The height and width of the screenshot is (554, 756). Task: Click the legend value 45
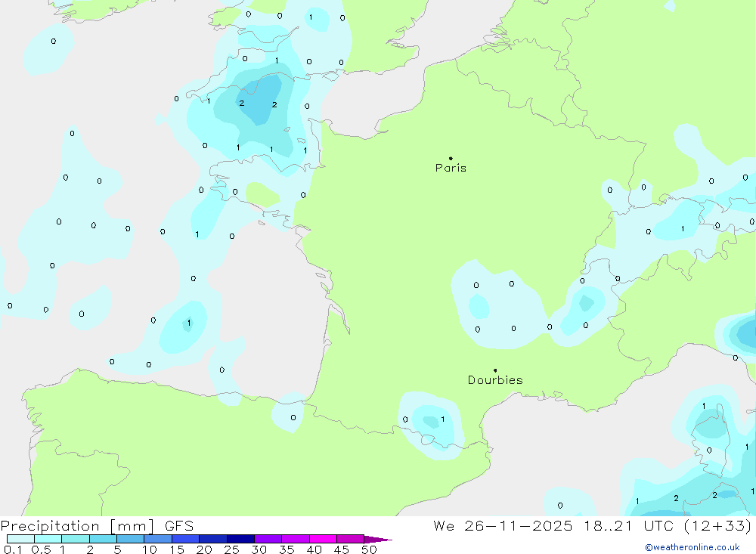(342, 549)
